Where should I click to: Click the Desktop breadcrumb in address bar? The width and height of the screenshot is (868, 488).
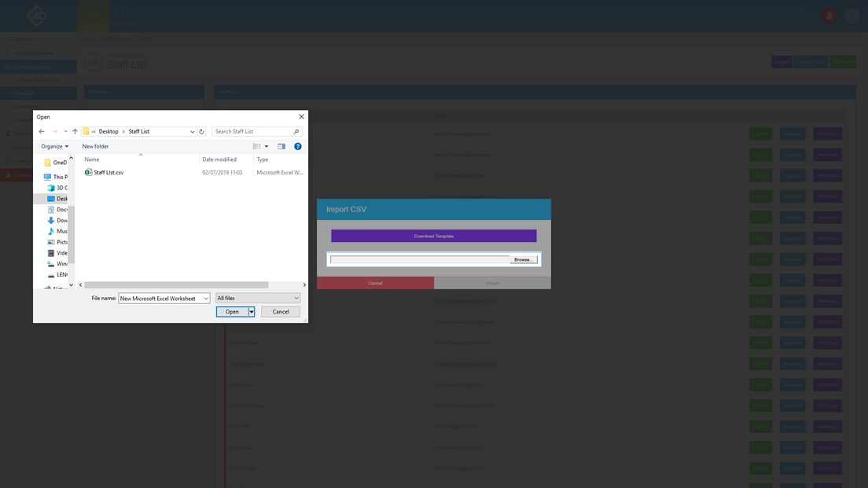pos(108,132)
